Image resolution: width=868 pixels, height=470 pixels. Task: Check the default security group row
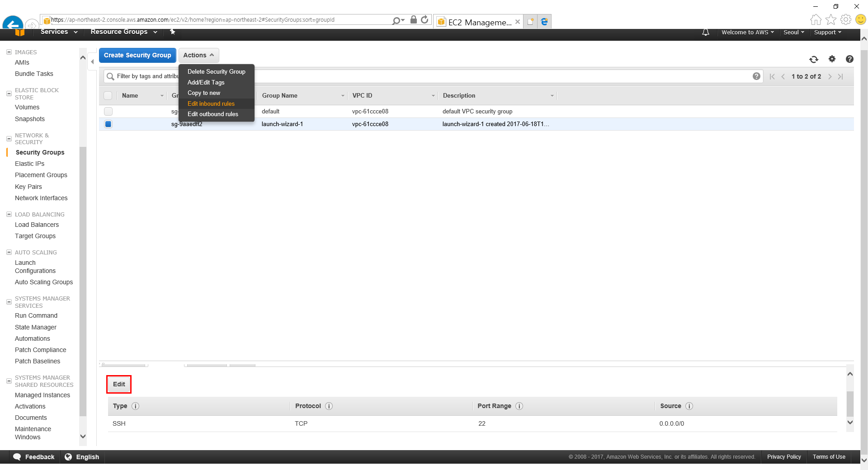108,111
